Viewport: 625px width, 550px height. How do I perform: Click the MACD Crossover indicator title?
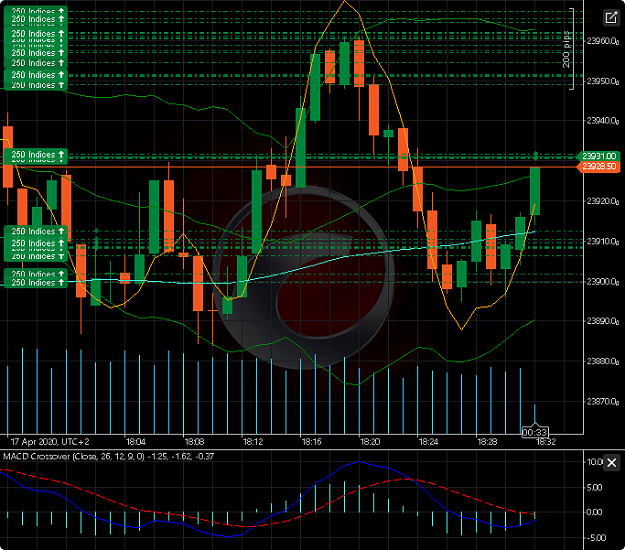[108, 456]
